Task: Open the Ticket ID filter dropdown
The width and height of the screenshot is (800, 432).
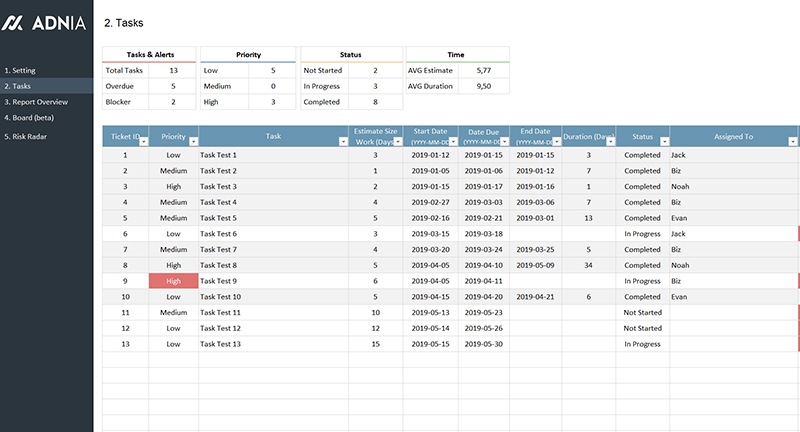Action: point(142,142)
